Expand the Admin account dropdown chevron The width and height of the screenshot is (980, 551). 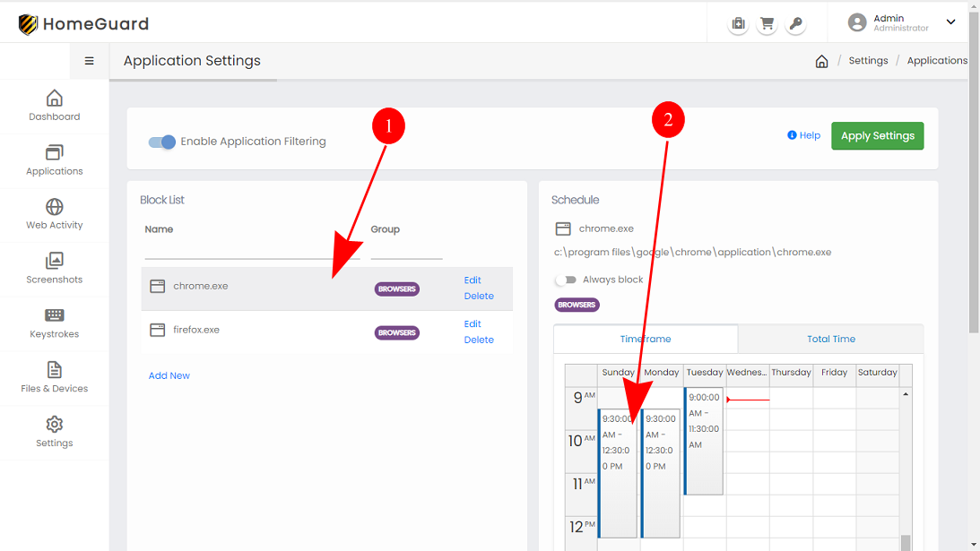click(x=950, y=22)
